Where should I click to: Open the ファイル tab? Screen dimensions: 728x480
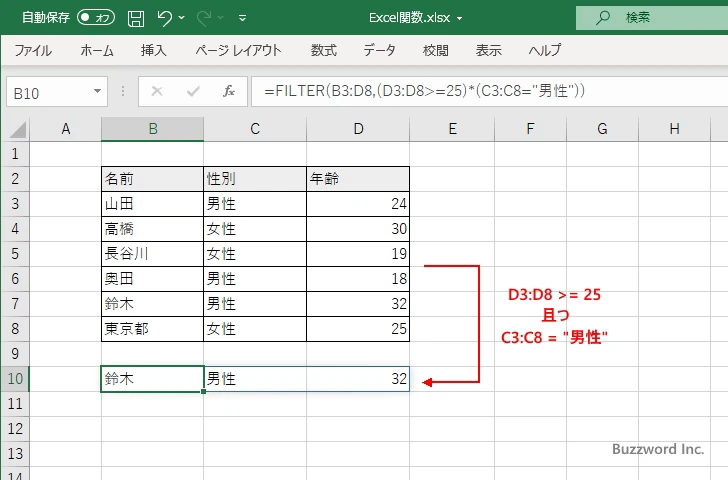pyautogui.click(x=33, y=50)
